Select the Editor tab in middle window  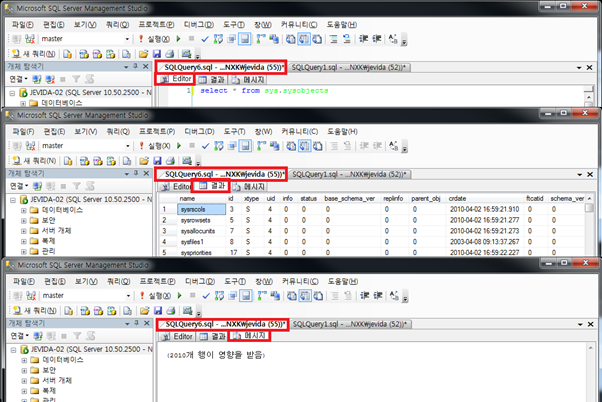coord(177,187)
